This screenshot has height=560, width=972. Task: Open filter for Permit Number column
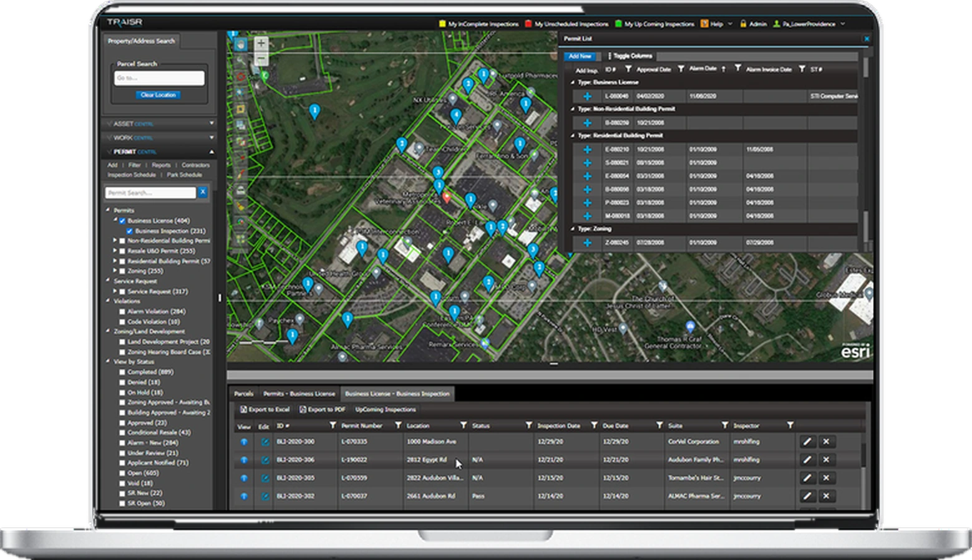tap(398, 425)
